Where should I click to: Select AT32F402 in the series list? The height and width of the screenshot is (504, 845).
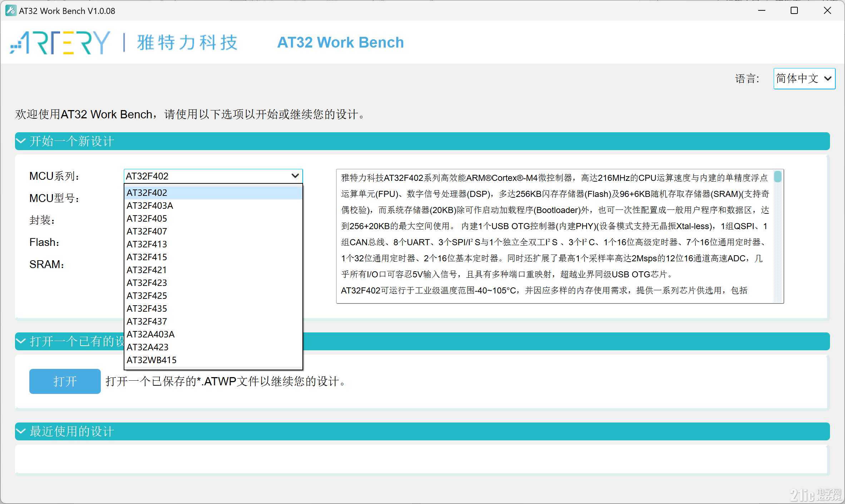[213, 193]
